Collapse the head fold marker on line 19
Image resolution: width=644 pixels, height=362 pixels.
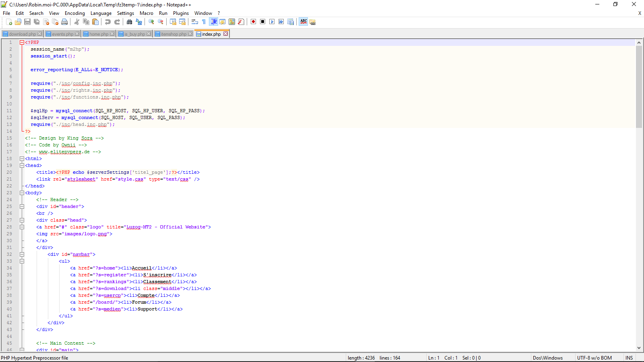pyautogui.click(x=22, y=165)
